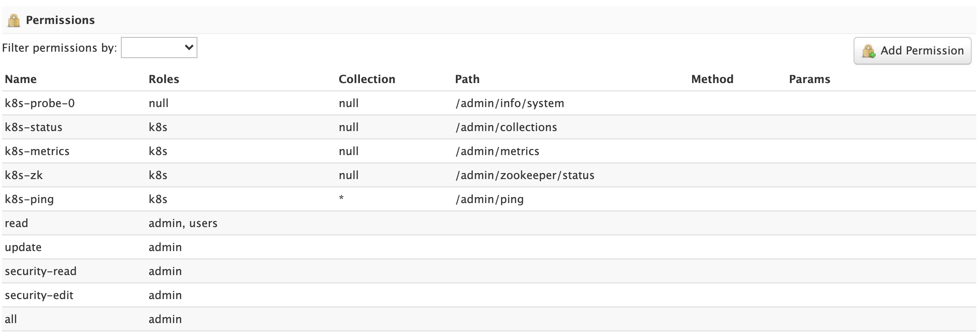Image resolution: width=980 pixels, height=336 pixels.
Task: Select the k8s-status permission name
Action: point(34,127)
